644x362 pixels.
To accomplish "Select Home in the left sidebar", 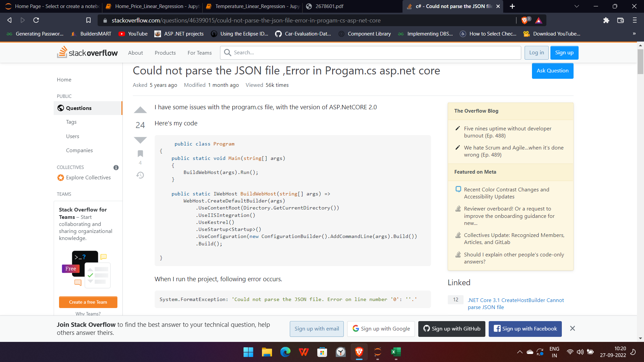I will [64, 79].
